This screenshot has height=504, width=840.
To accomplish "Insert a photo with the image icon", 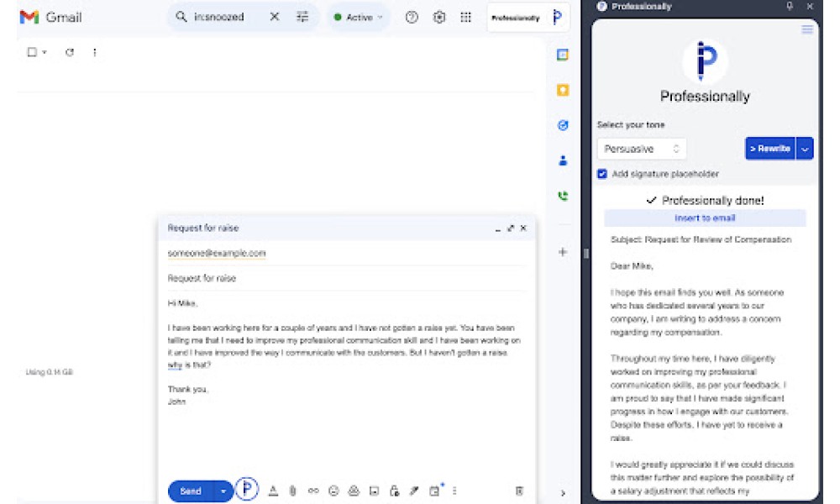I will pyautogui.click(x=374, y=491).
